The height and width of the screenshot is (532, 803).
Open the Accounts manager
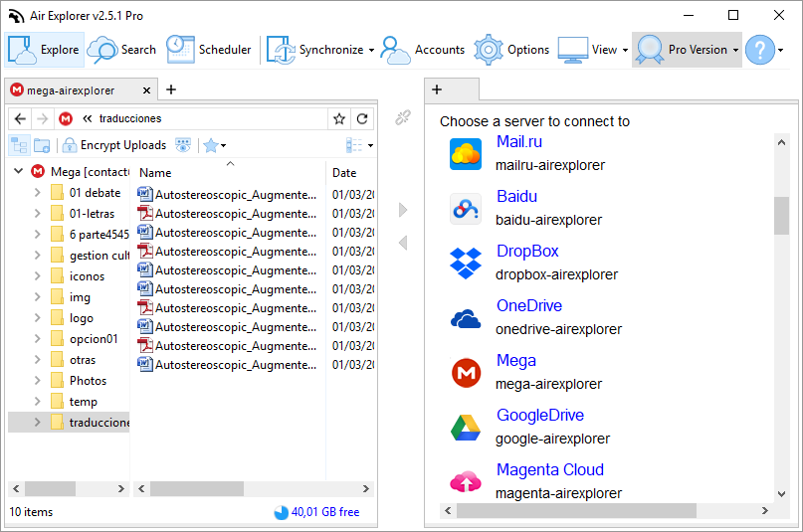point(423,50)
